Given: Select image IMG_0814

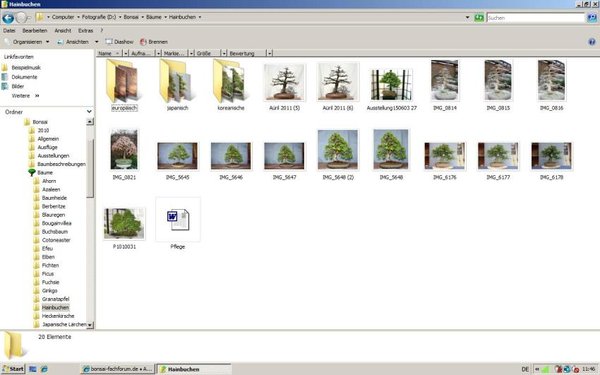Looking at the screenshot, I should (x=445, y=85).
